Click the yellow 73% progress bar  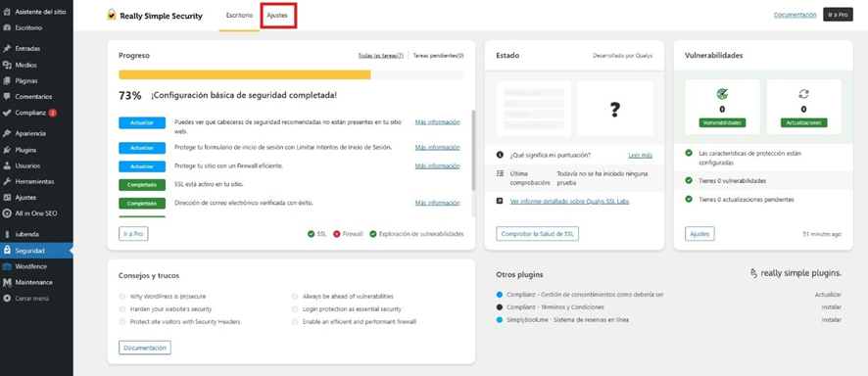tap(244, 74)
